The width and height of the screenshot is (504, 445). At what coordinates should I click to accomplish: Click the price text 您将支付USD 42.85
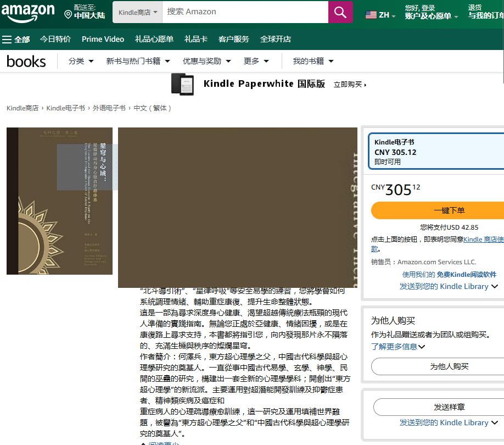[449, 227]
